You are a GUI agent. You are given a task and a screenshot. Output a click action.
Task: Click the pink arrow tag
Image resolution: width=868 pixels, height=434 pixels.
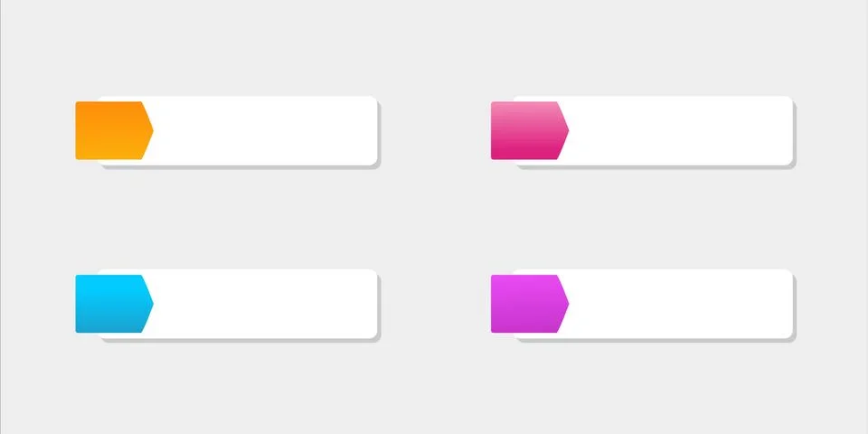click(x=526, y=130)
